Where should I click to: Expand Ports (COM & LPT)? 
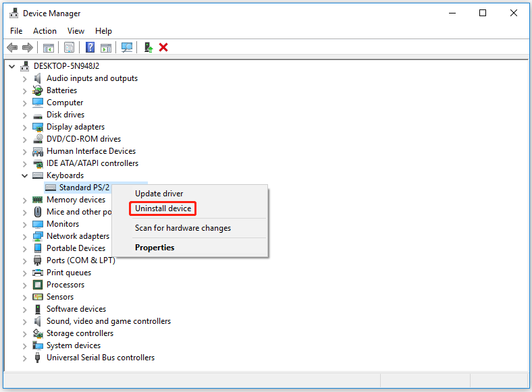tap(24, 261)
